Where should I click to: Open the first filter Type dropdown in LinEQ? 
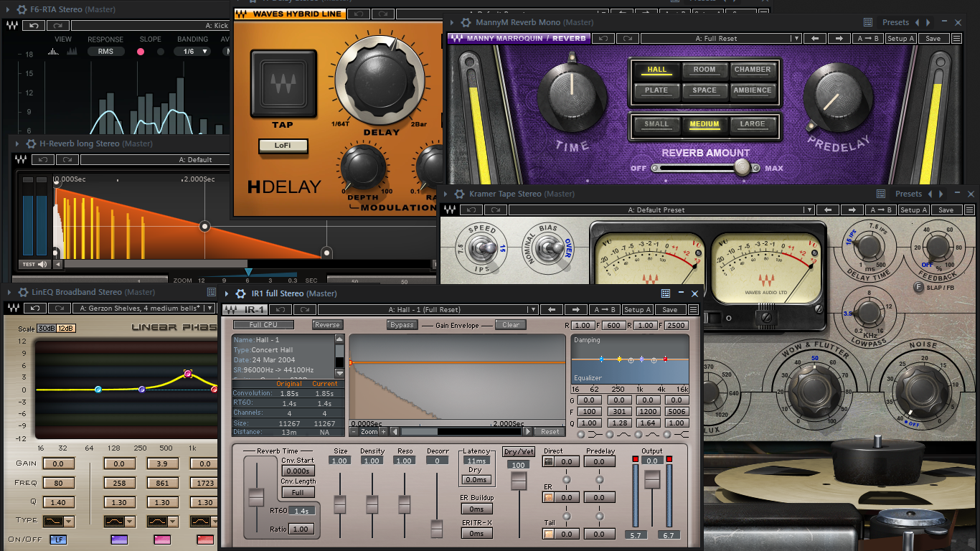(58, 522)
